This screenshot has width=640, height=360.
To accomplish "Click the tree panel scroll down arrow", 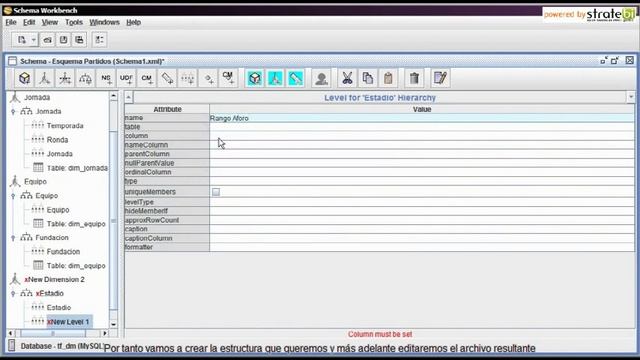I will pyautogui.click(x=113, y=324).
